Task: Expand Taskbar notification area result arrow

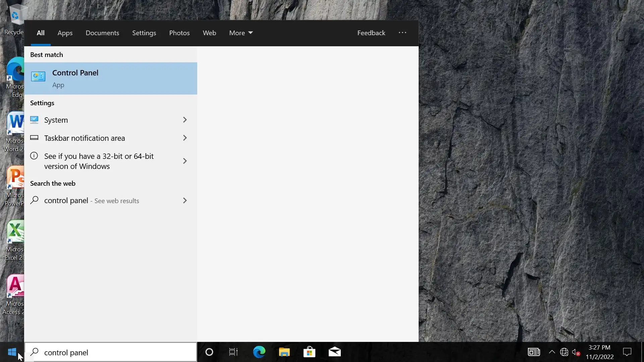Action: (x=185, y=138)
